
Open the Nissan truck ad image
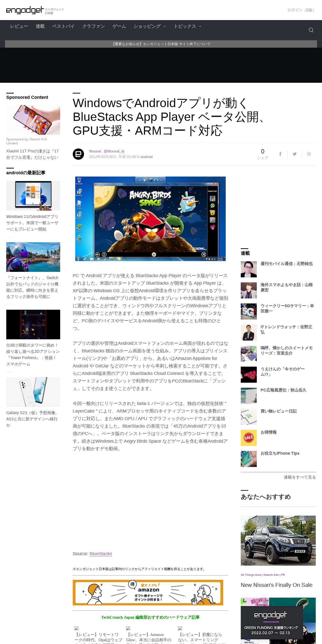[x=278, y=541]
